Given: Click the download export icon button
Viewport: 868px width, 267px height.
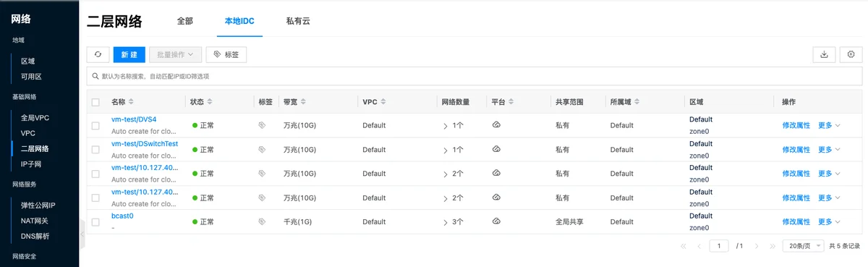Looking at the screenshot, I should (x=824, y=54).
